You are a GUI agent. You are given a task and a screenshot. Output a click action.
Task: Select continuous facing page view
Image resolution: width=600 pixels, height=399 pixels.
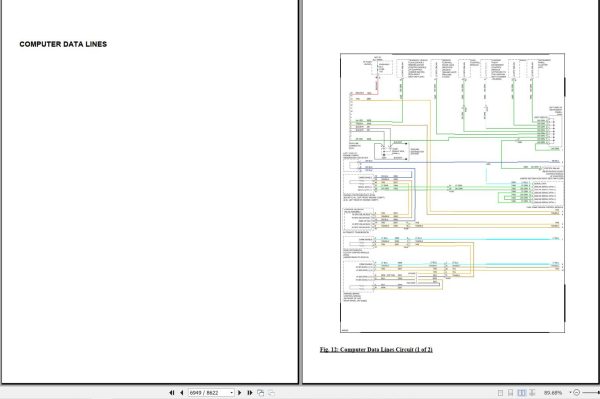[532, 392]
